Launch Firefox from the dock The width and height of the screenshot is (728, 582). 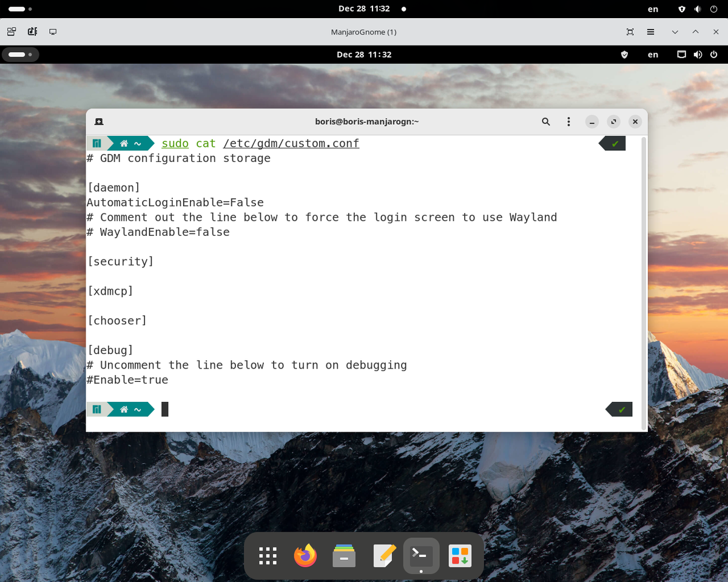tap(305, 555)
